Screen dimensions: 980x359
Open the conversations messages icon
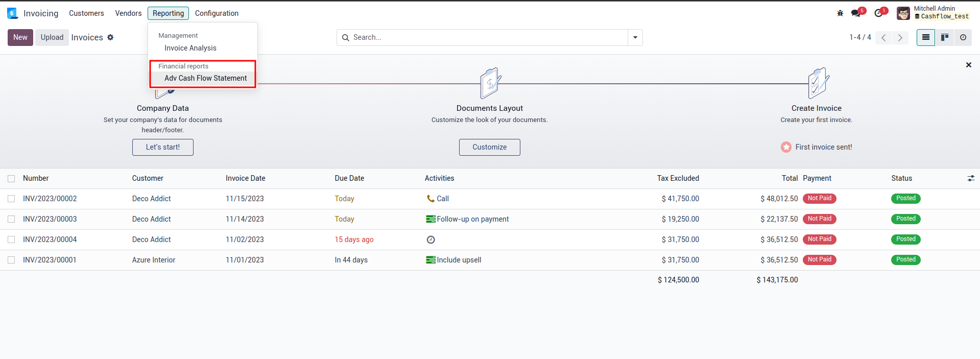856,13
